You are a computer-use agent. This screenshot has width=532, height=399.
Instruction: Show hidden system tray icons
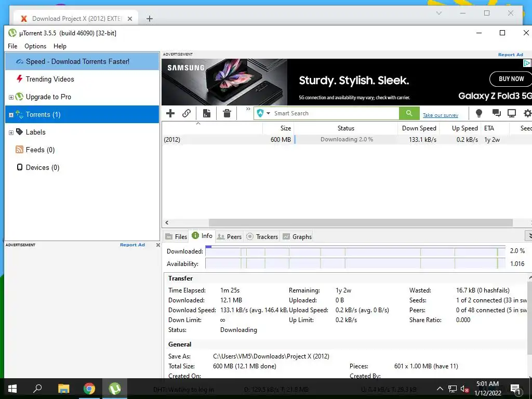coord(440,389)
